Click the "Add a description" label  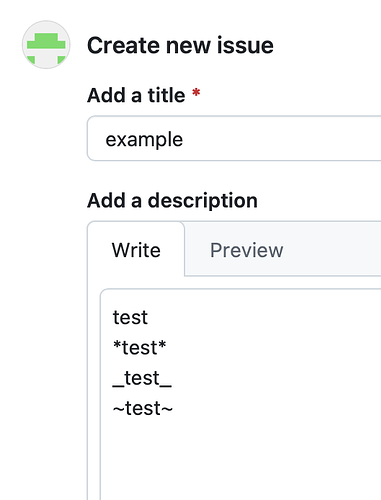172,201
